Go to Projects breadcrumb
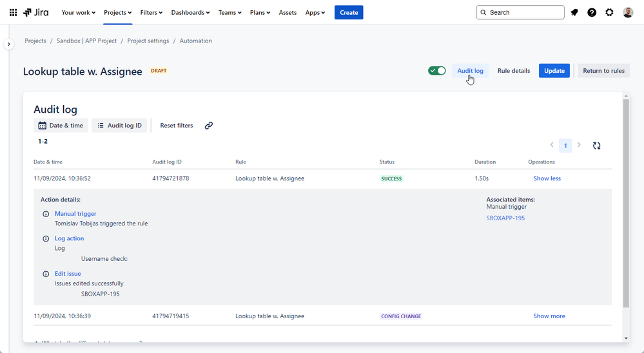 [35, 41]
